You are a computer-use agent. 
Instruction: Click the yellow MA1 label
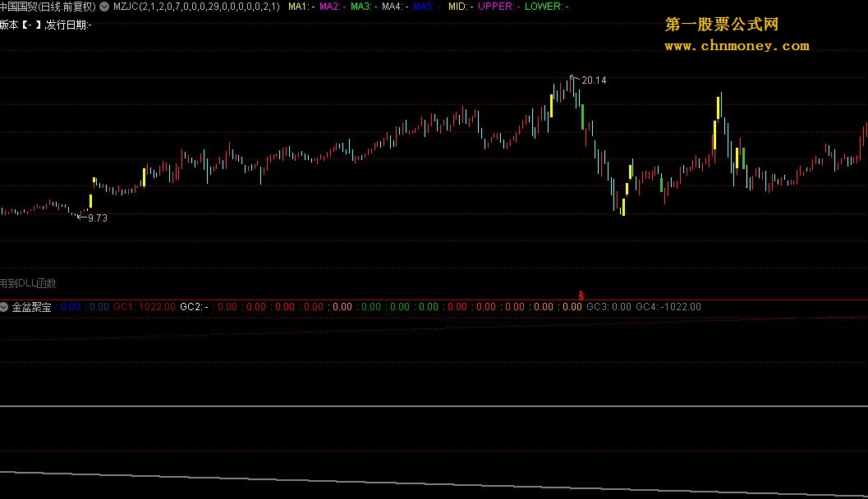pos(301,7)
